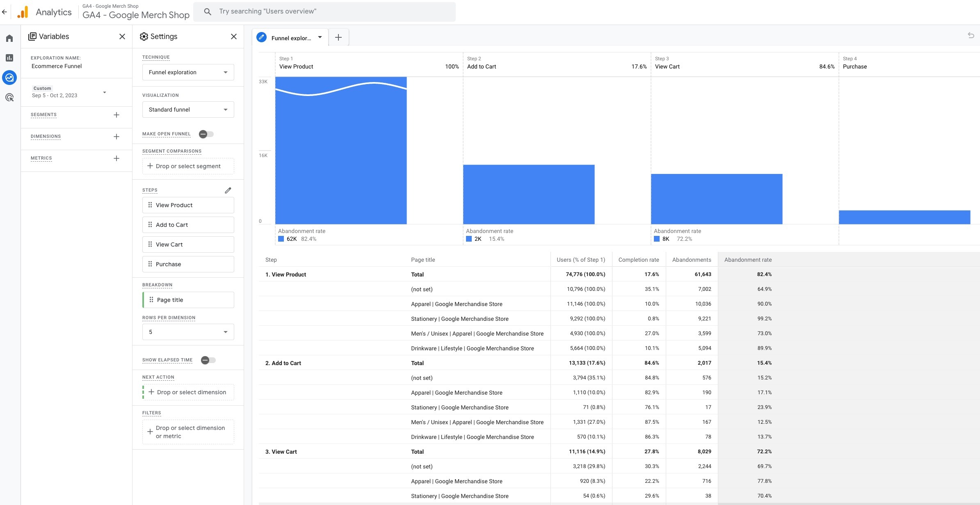The image size is (980, 505).
Task: Click the Segments label in Variables
Action: (x=43, y=115)
